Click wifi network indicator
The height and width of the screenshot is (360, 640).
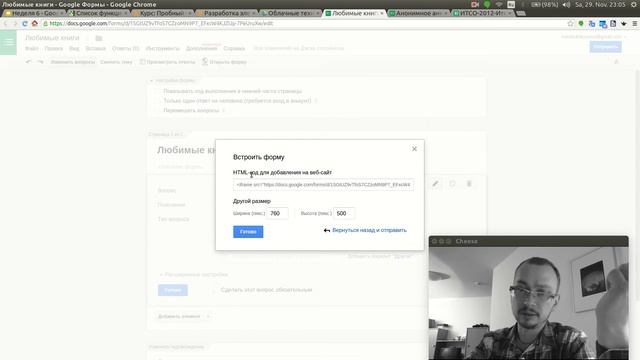499,4
